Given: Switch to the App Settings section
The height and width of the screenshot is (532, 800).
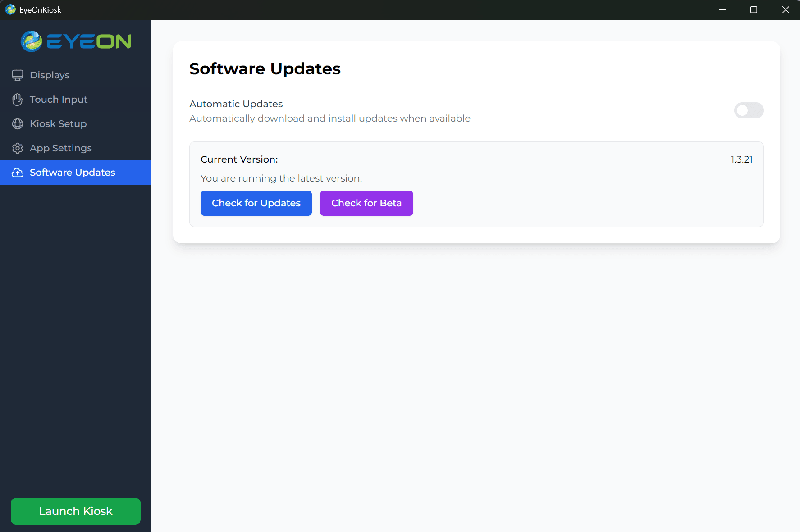Looking at the screenshot, I should click(60, 148).
